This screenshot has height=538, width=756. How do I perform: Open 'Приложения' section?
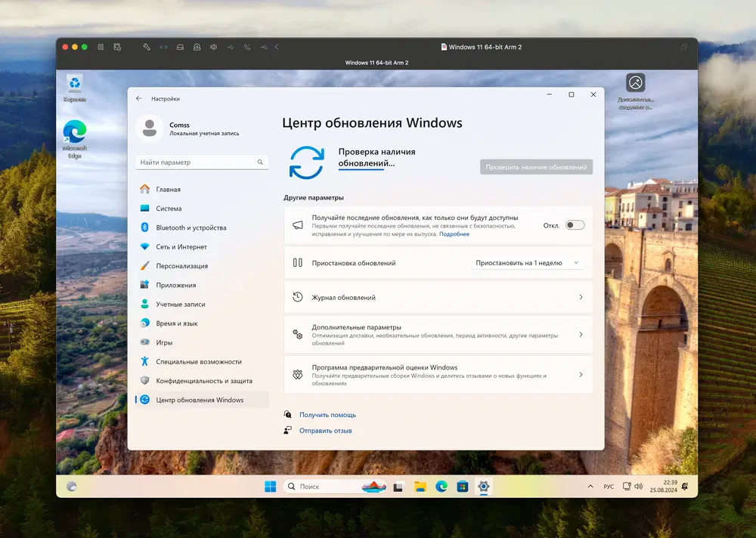(202, 285)
